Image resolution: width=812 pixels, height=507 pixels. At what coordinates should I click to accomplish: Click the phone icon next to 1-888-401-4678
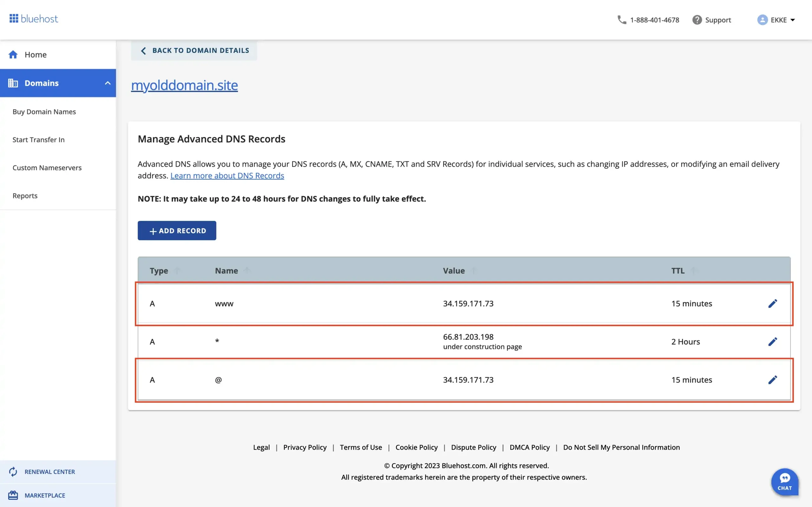click(x=622, y=20)
